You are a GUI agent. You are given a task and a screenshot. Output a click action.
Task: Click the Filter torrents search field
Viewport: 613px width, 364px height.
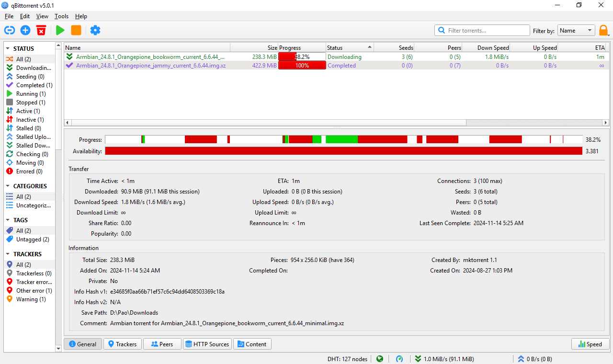(482, 30)
